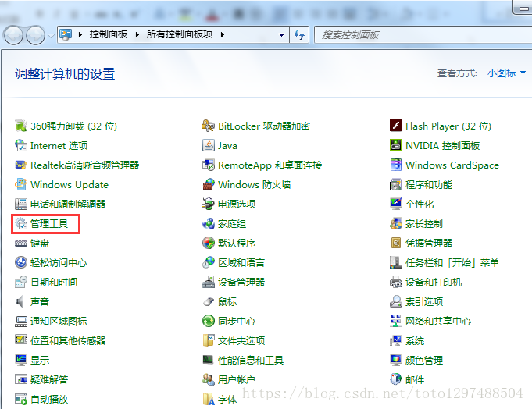
Task: Click the back navigation button
Action: point(13,35)
